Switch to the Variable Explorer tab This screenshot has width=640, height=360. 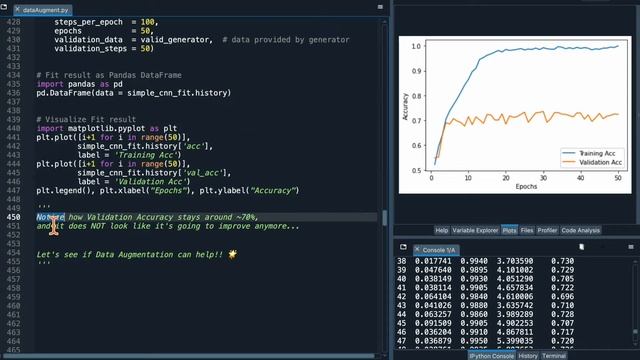tap(475, 231)
